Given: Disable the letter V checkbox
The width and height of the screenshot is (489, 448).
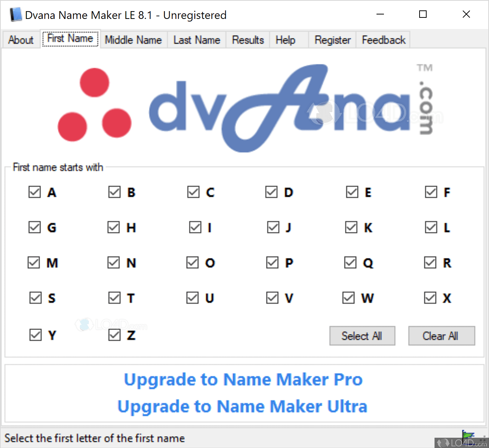Looking at the screenshot, I should [272, 298].
